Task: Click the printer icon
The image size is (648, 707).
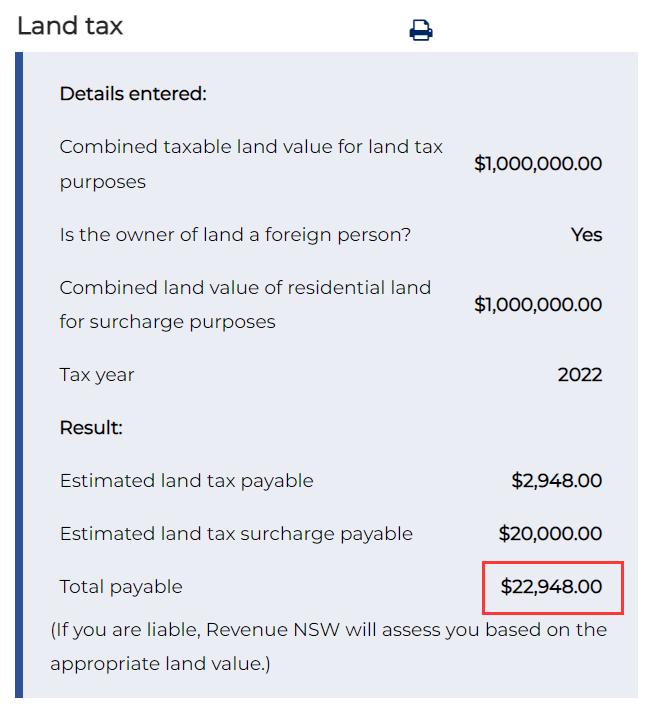Action: click(x=421, y=31)
